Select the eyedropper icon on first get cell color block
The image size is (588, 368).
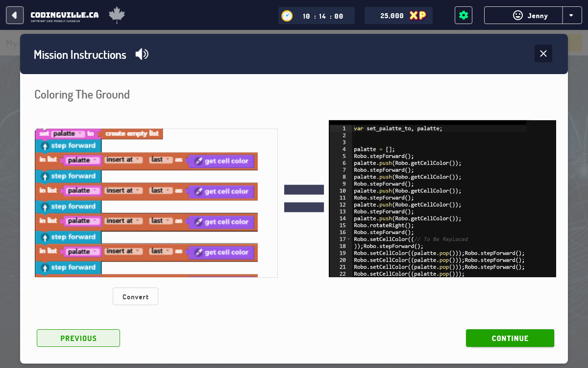(x=198, y=161)
